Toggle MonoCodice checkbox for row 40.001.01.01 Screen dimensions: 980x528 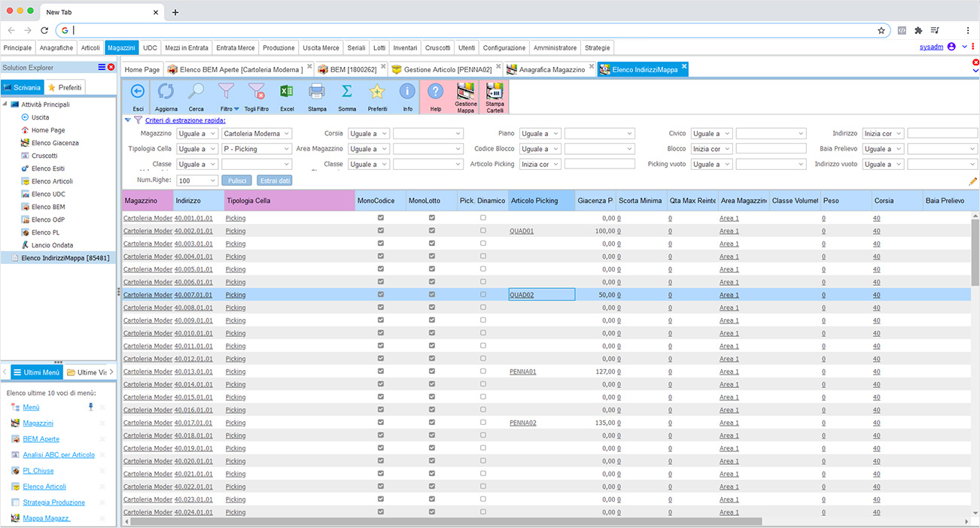[x=381, y=218]
